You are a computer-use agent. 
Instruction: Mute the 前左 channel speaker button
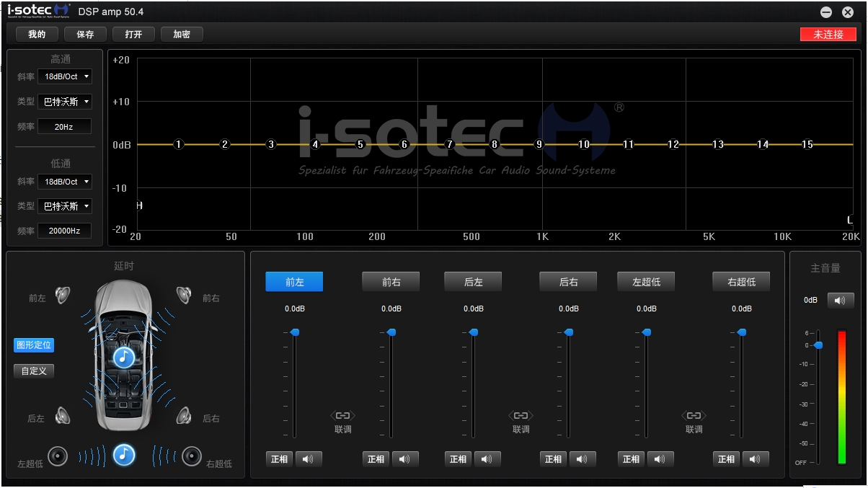point(309,459)
